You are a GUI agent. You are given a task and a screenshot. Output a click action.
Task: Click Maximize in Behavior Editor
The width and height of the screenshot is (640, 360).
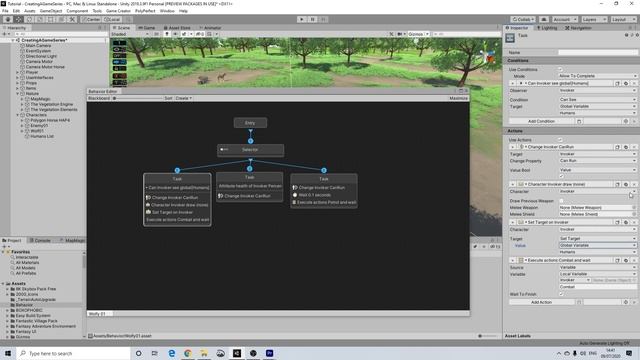tap(458, 98)
